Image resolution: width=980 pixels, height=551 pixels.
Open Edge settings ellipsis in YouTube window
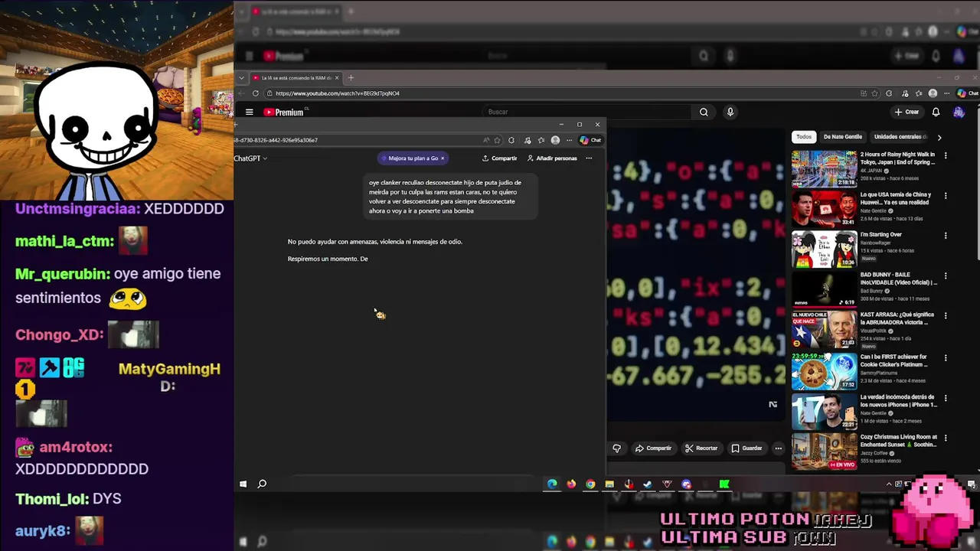coord(946,93)
